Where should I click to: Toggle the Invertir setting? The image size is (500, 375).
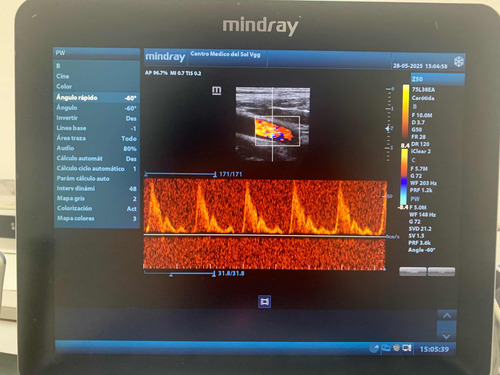(x=96, y=118)
